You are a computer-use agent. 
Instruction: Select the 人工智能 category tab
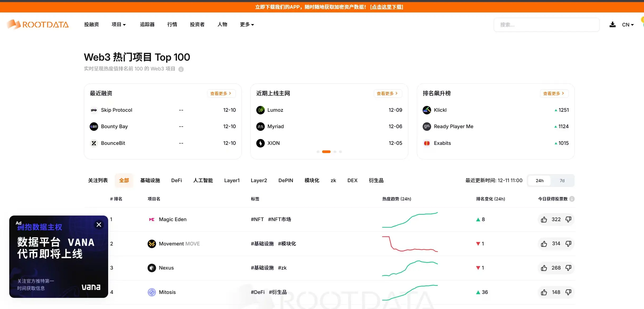203,180
